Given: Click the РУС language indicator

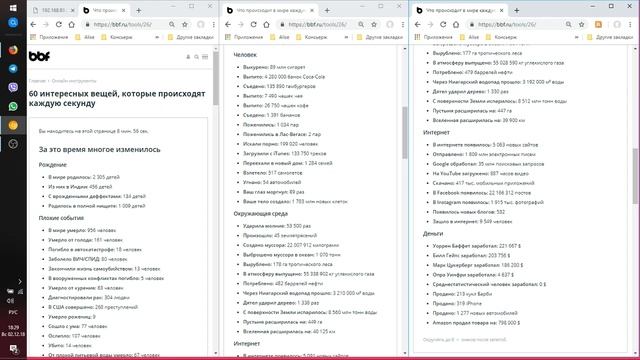Looking at the screenshot, I should (x=13, y=312).
